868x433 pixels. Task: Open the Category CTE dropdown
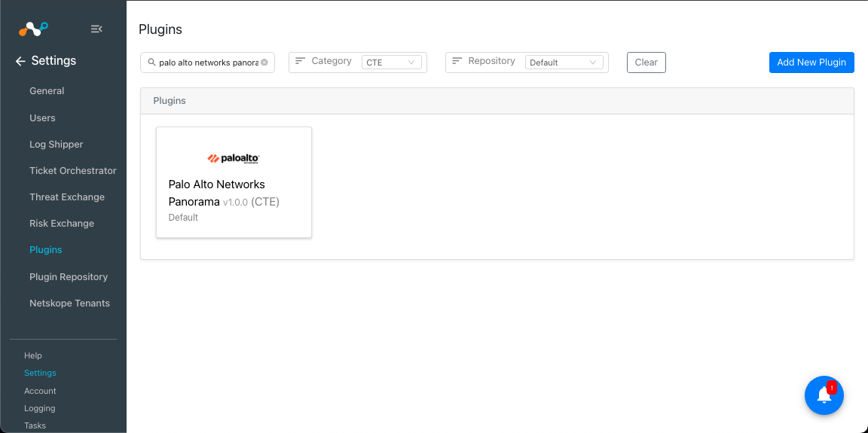(391, 63)
